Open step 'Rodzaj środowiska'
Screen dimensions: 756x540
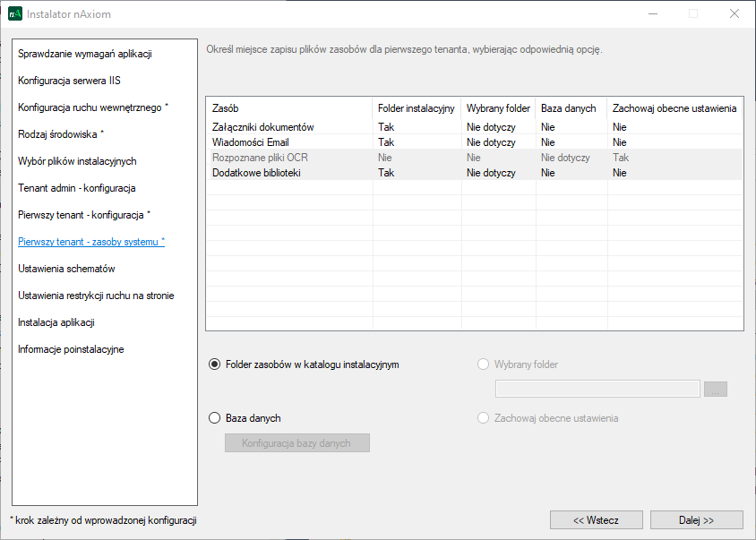(61, 134)
